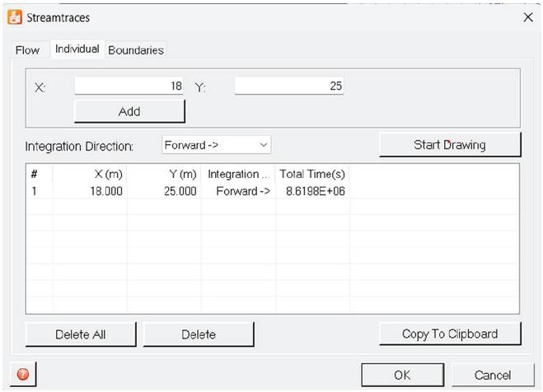Select the Individual tab
The image size is (543, 392).
(77, 49)
